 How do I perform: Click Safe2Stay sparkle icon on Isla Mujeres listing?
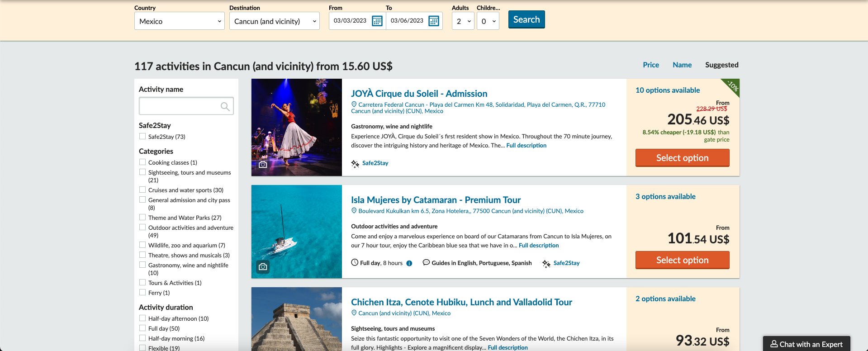pos(546,263)
